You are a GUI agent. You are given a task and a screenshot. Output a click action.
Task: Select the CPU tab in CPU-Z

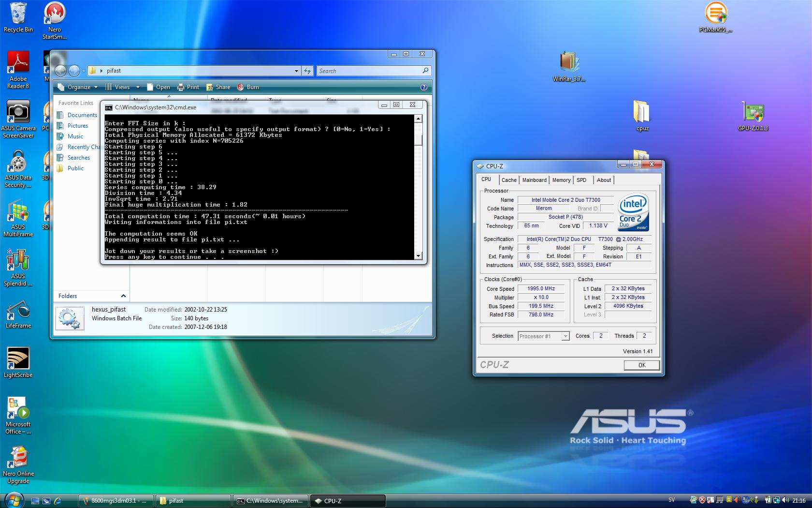point(486,179)
